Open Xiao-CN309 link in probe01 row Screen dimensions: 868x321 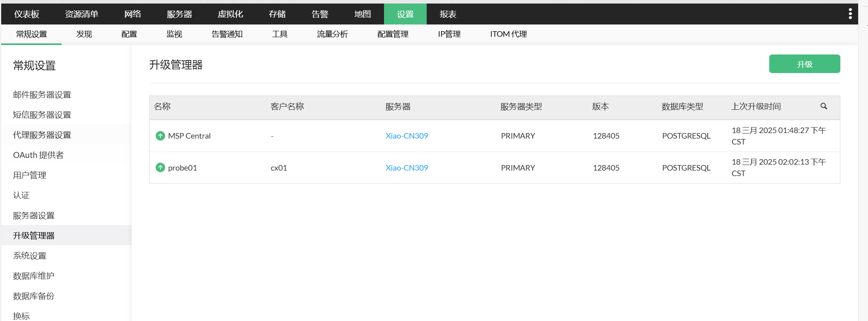407,168
